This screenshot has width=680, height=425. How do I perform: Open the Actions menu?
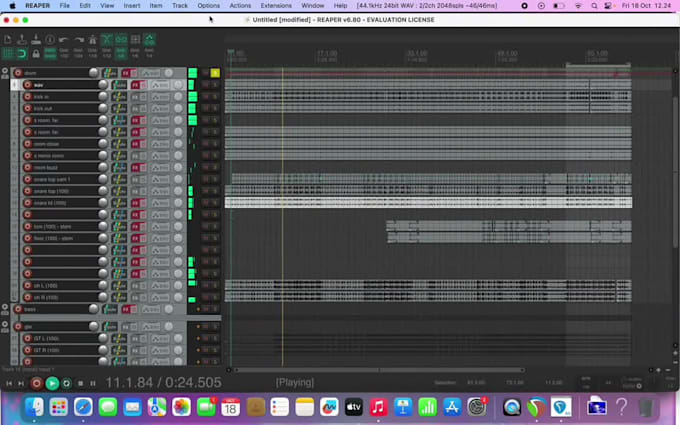click(x=240, y=6)
